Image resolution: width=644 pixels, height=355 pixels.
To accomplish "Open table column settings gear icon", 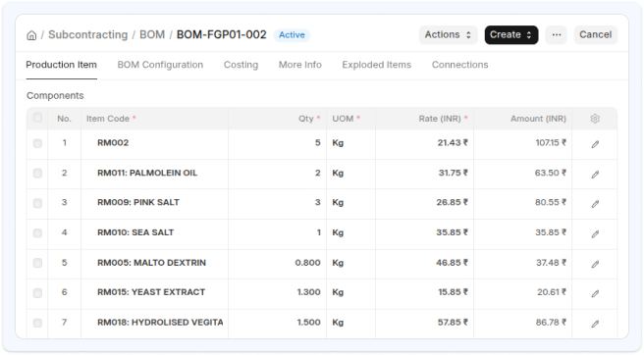I will pyautogui.click(x=595, y=119).
